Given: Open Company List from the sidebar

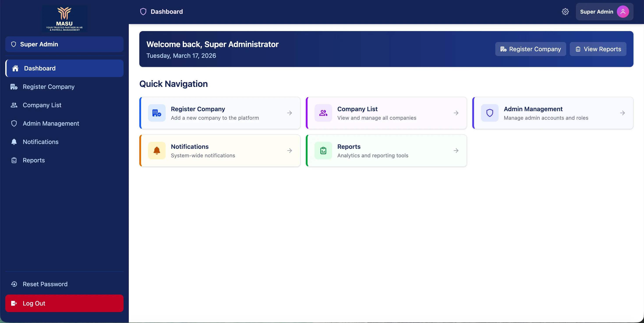Looking at the screenshot, I should (64, 105).
